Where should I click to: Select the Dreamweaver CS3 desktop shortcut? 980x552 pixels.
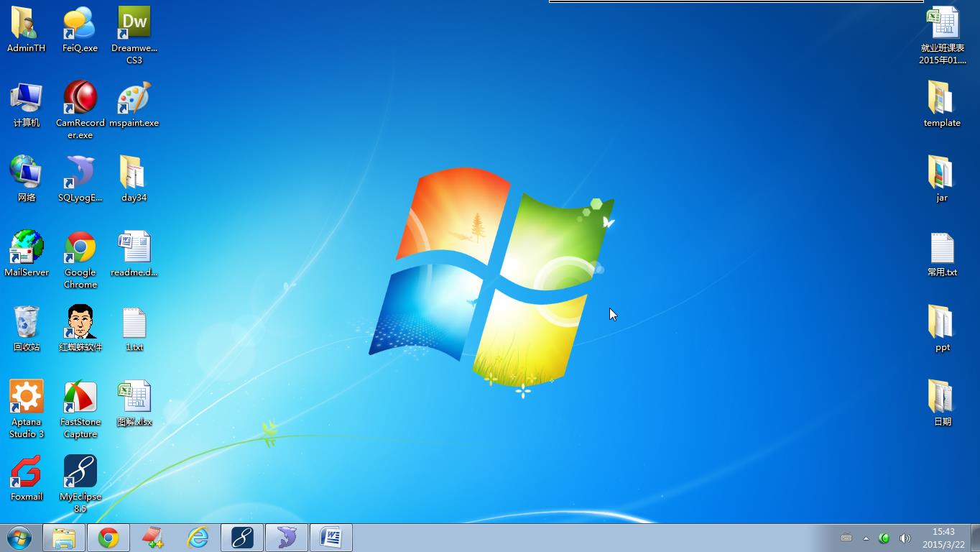(134, 25)
